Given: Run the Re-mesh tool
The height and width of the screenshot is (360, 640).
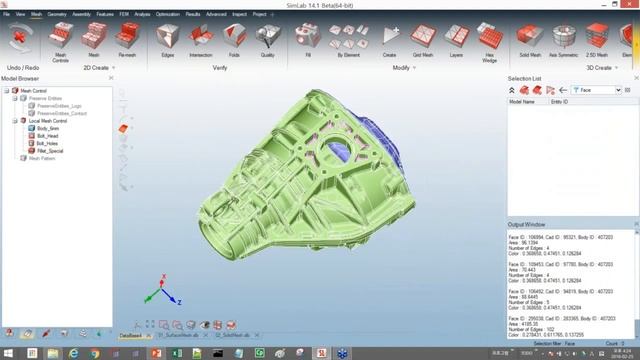Looking at the screenshot, I should (x=127, y=40).
